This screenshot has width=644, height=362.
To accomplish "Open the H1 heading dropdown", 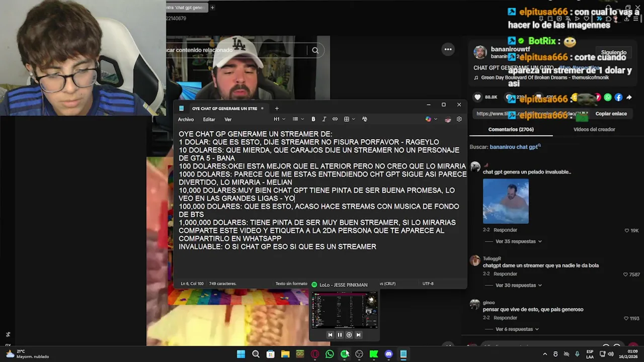I will [279, 119].
